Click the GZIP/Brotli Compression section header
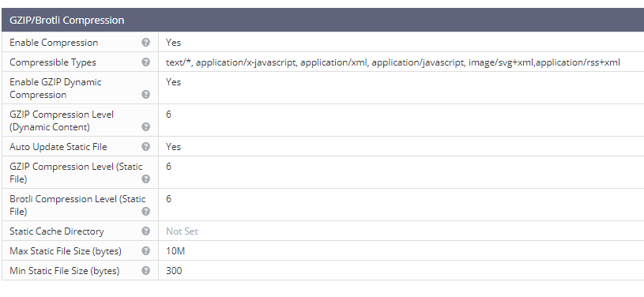 323,20
